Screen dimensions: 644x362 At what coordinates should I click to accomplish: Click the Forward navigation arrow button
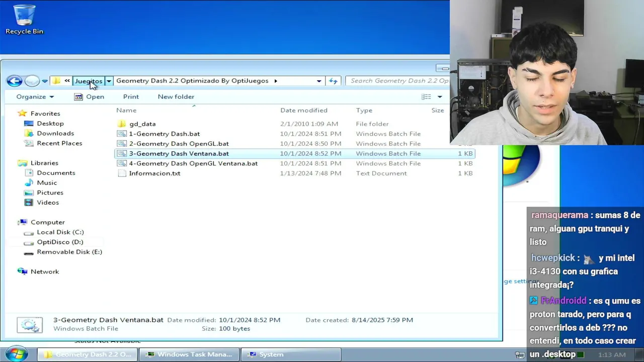[x=32, y=81]
